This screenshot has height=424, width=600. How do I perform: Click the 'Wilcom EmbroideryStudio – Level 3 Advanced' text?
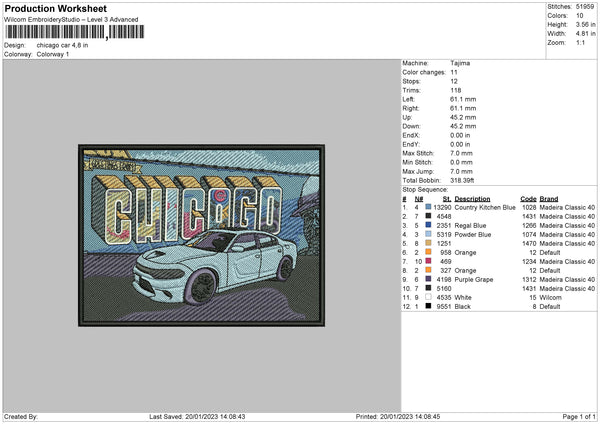point(71,20)
